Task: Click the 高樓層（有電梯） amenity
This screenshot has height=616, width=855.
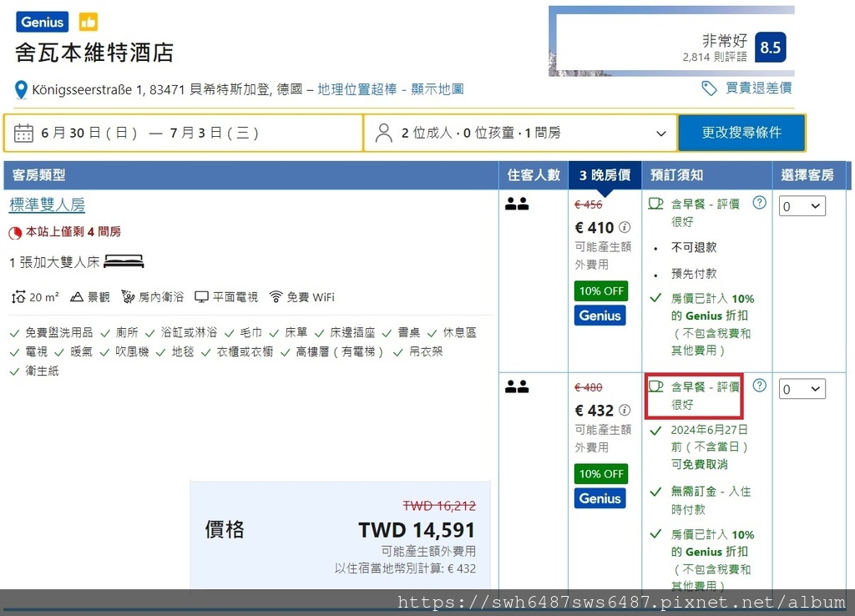Action: (x=339, y=351)
